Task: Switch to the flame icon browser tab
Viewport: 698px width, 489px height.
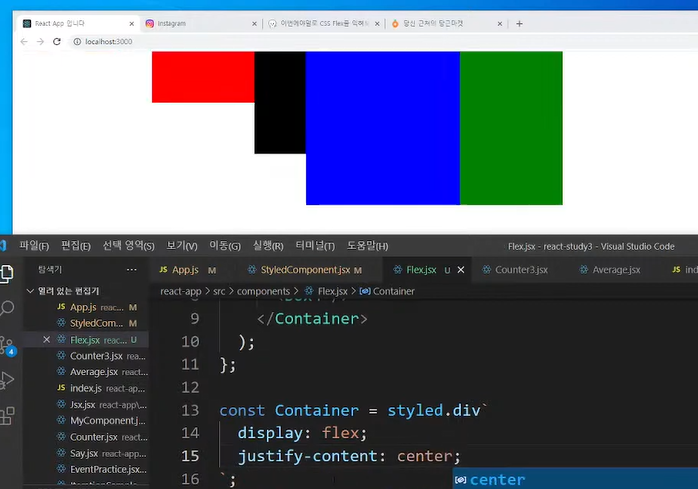Action: [447, 24]
